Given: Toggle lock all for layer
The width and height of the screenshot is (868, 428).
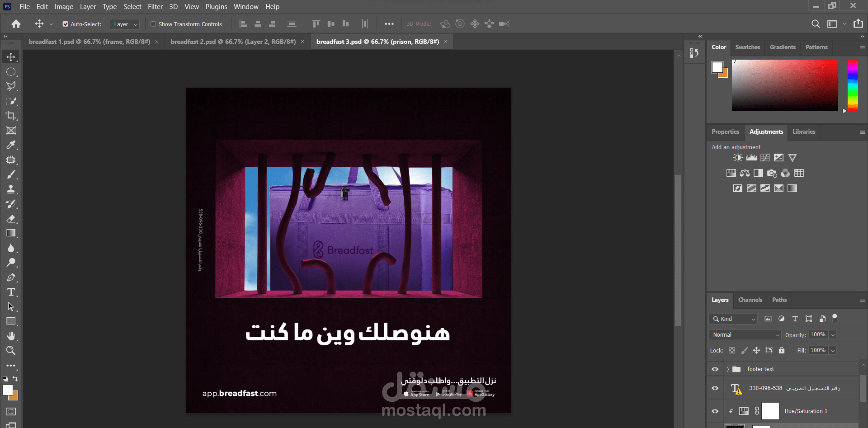Looking at the screenshot, I should [782, 350].
